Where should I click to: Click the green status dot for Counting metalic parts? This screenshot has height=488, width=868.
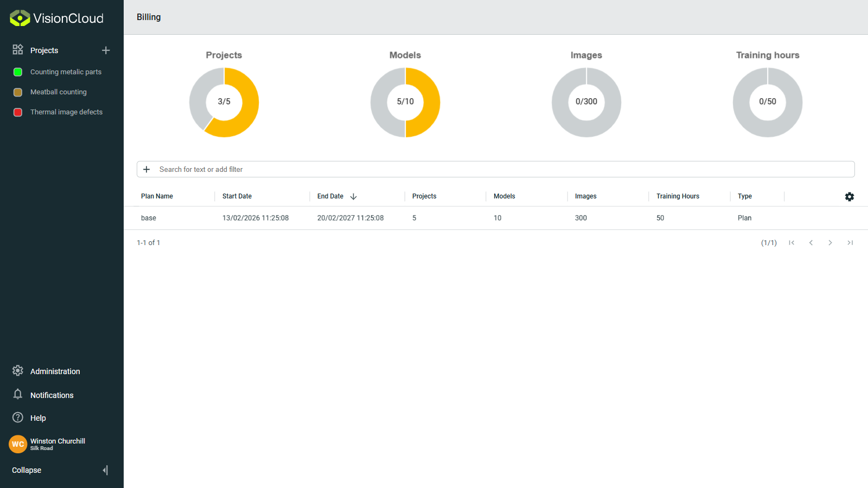click(17, 72)
